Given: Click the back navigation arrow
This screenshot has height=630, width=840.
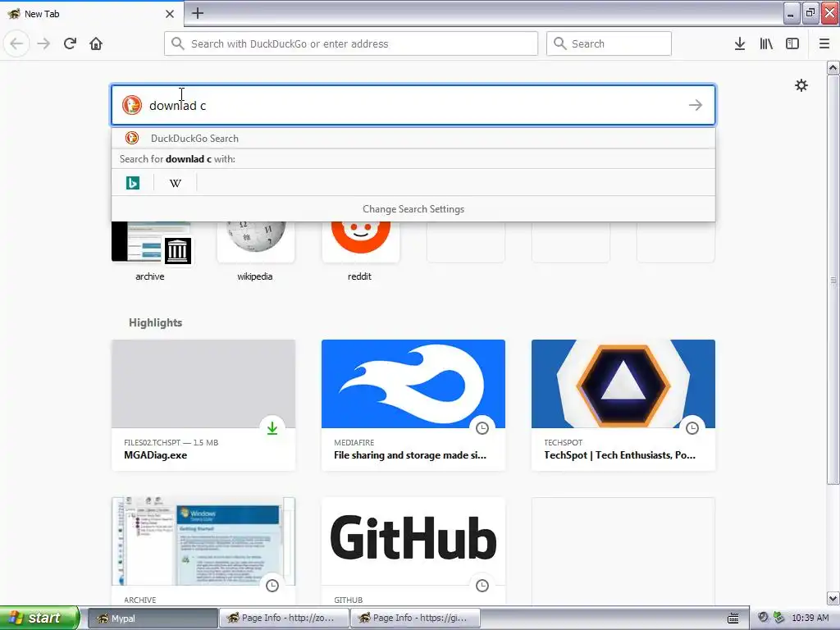Looking at the screenshot, I should [16, 43].
